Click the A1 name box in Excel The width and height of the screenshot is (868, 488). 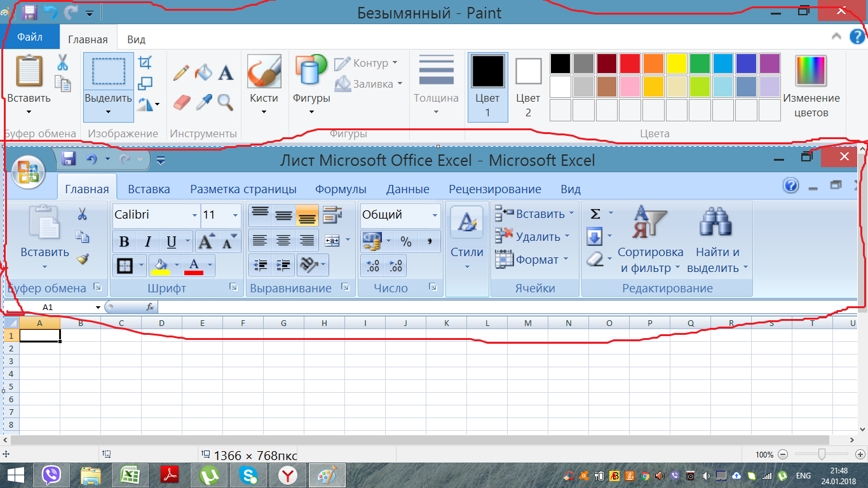point(53,307)
